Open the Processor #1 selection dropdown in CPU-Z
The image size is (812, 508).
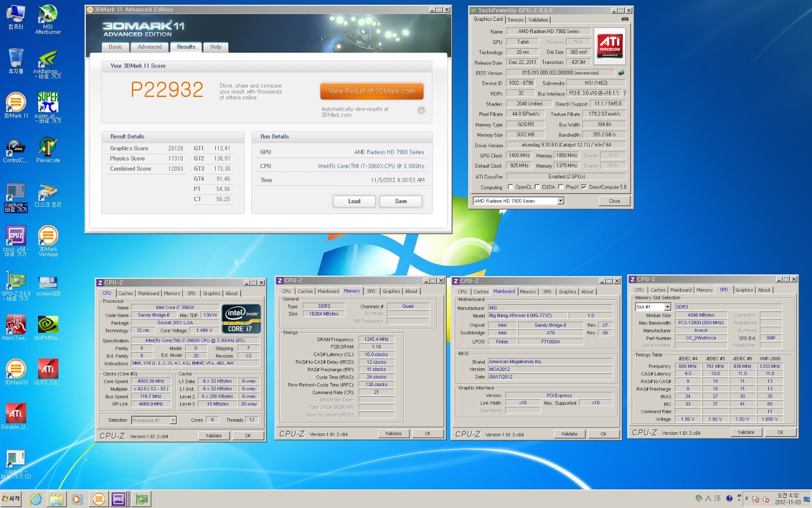click(172, 420)
